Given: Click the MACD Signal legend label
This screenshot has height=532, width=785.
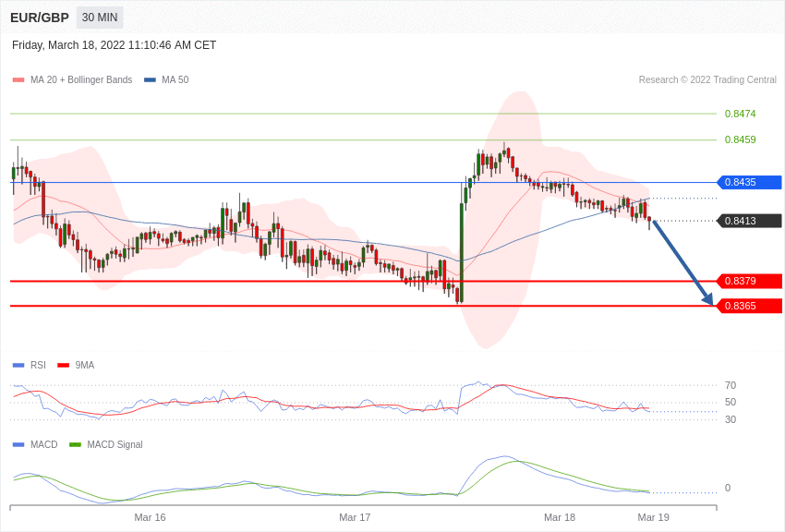Looking at the screenshot, I should point(115,444).
